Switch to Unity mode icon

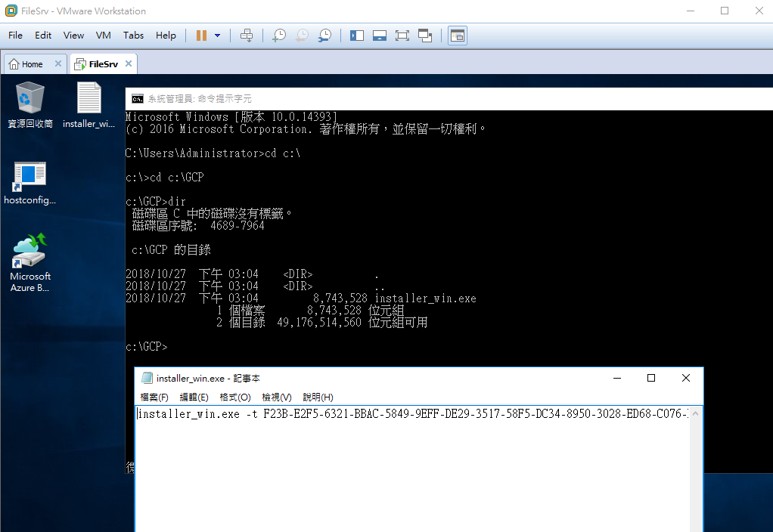coord(425,36)
